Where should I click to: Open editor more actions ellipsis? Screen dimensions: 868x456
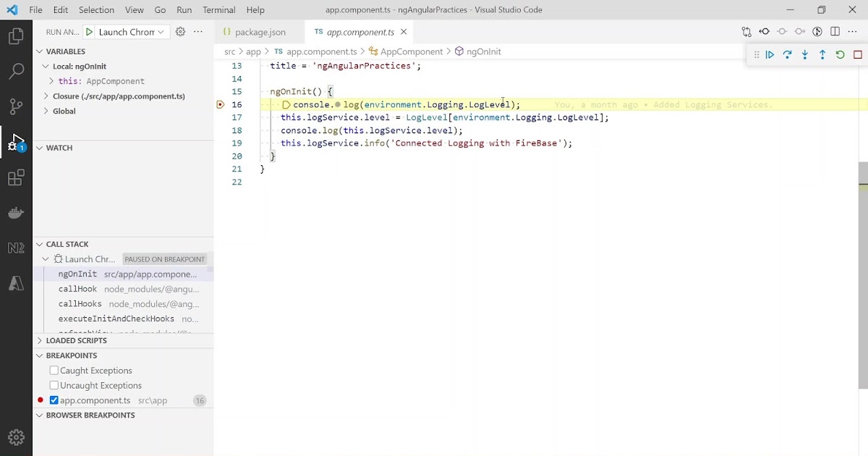pyautogui.click(x=852, y=32)
